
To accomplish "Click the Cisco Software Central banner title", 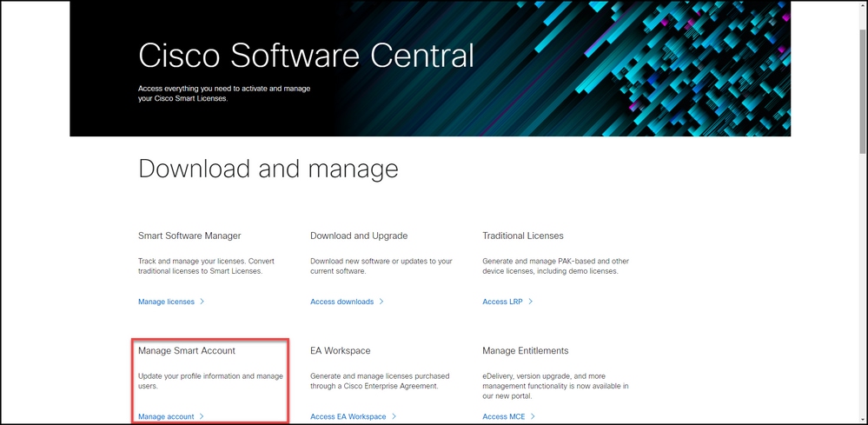I will 306,56.
